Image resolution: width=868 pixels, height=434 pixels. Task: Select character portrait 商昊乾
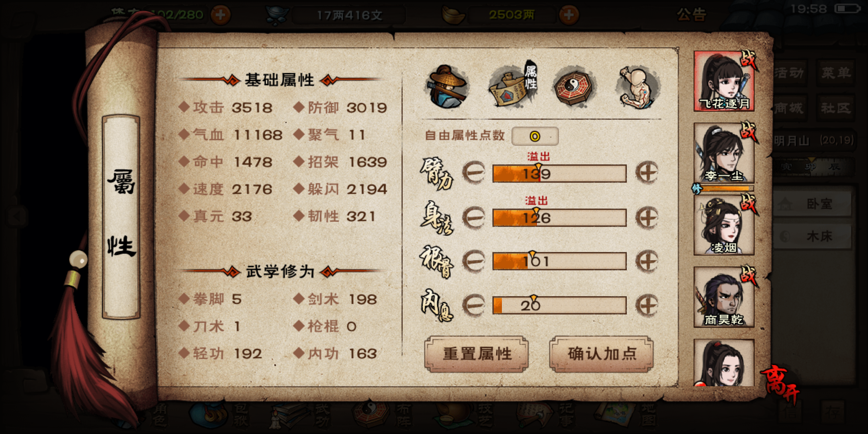coord(724,297)
